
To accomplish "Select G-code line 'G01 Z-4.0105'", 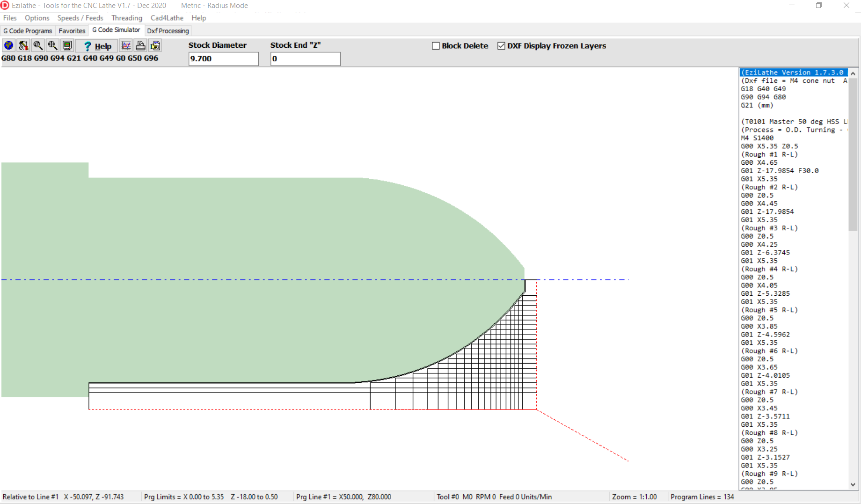I will 765,376.
